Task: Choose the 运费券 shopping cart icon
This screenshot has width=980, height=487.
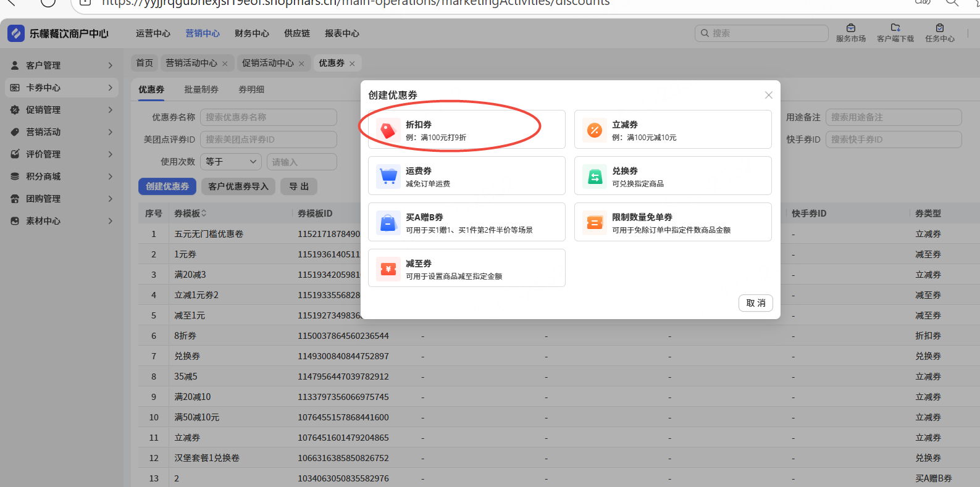Action: point(388,176)
